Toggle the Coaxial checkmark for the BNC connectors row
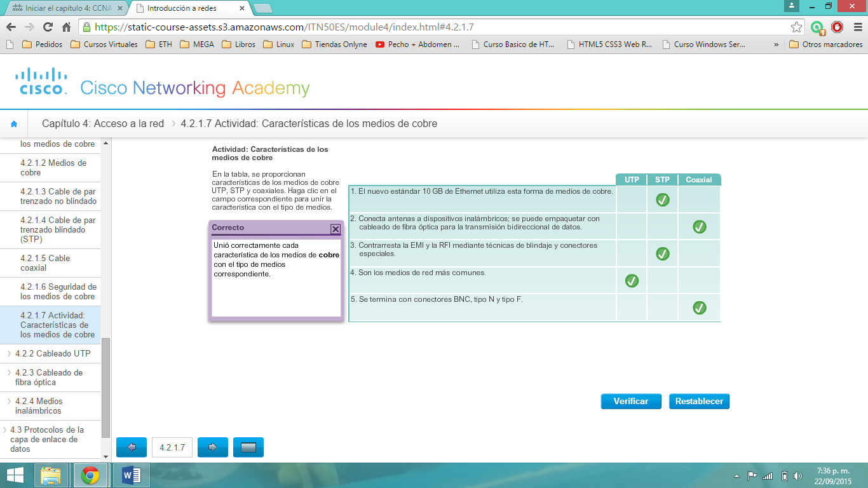Image resolution: width=868 pixels, height=488 pixels. click(699, 307)
